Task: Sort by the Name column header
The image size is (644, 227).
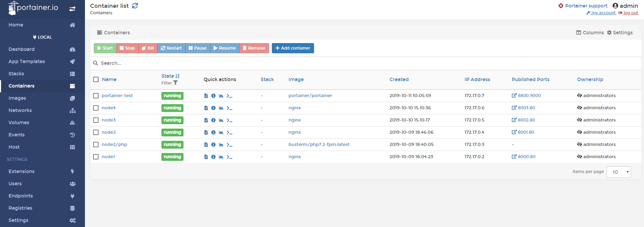Action: pyautogui.click(x=109, y=79)
